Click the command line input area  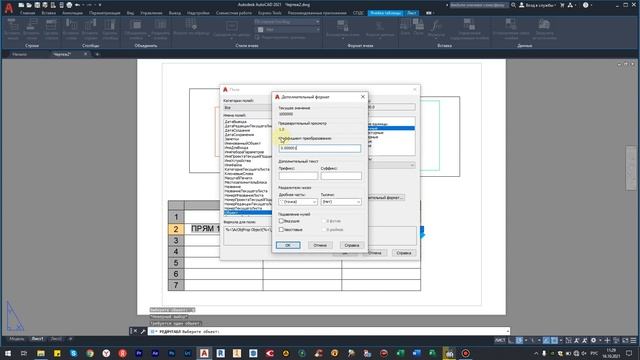(x=329, y=331)
